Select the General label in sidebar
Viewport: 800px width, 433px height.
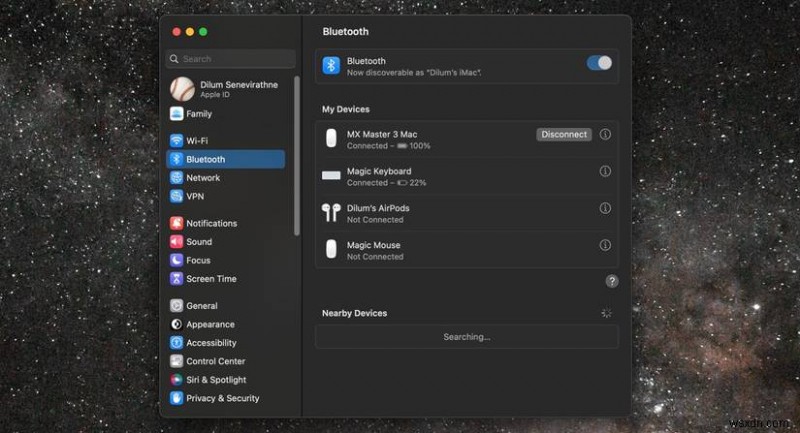(202, 305)
